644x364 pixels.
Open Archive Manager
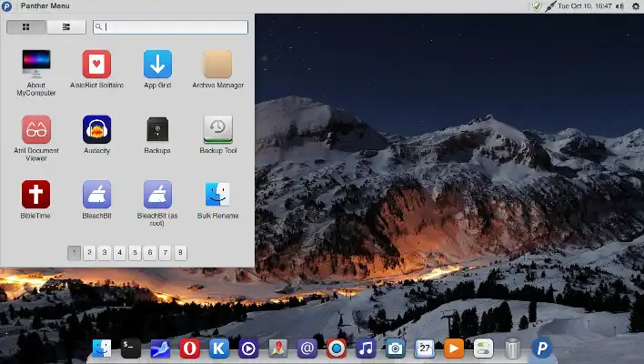pos(217,66)
